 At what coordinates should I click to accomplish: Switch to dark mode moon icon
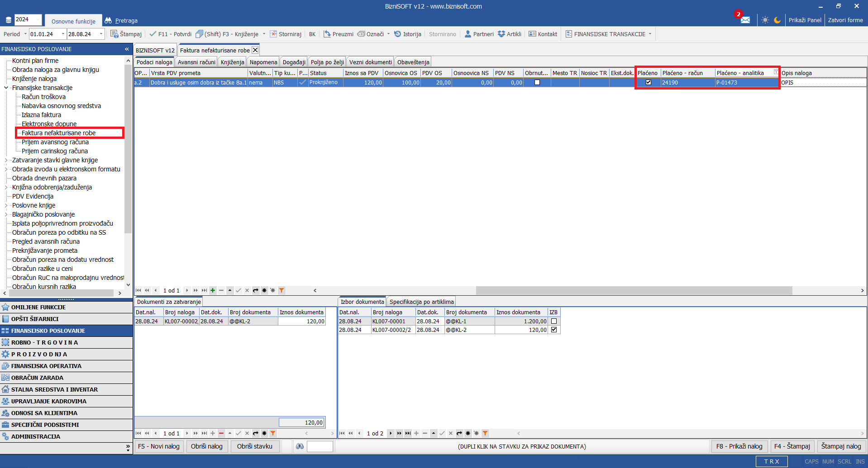777,20
